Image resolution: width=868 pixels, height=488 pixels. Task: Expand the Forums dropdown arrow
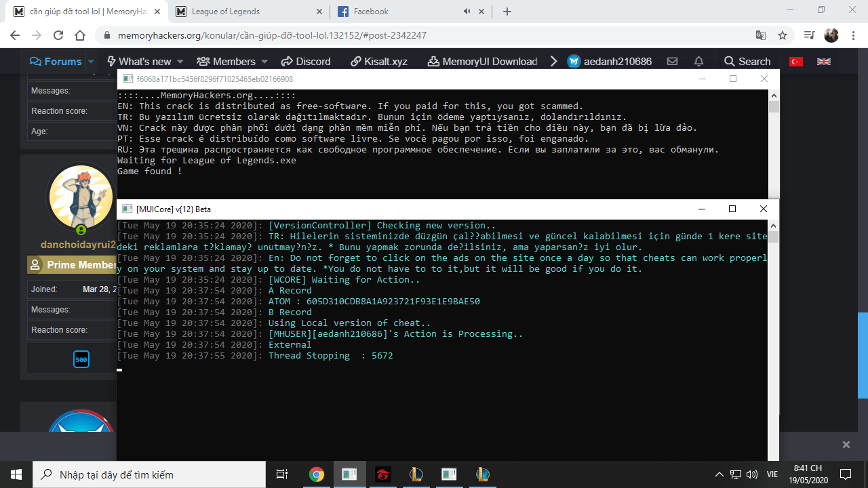click(91, 62)
